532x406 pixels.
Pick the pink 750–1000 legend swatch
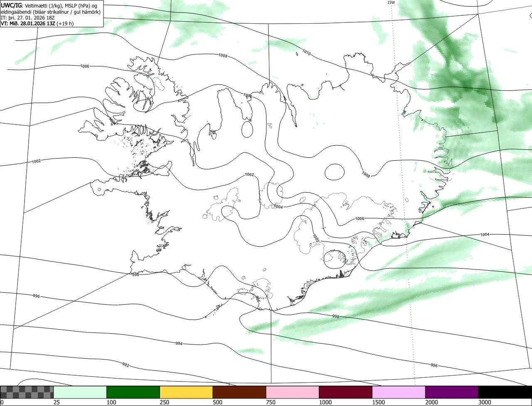click(293, 392)
